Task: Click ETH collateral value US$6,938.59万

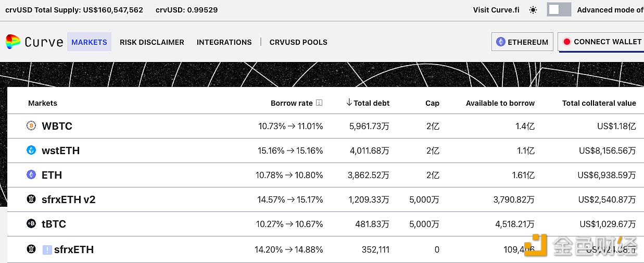Action: [607, 175]
